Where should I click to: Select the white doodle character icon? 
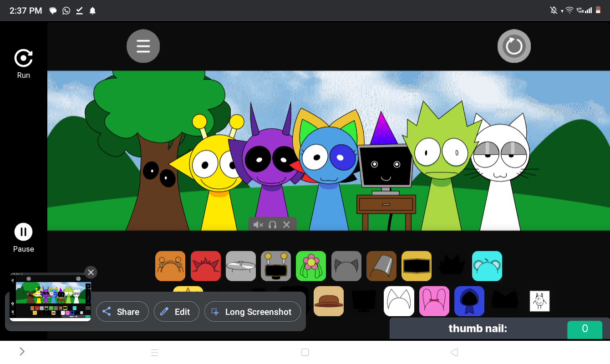tap(539, 301)
